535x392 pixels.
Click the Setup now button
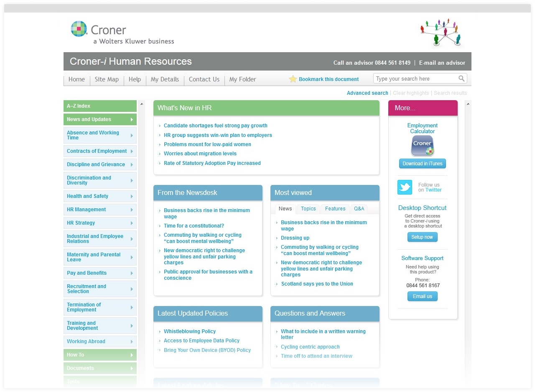tap(422, 237)
